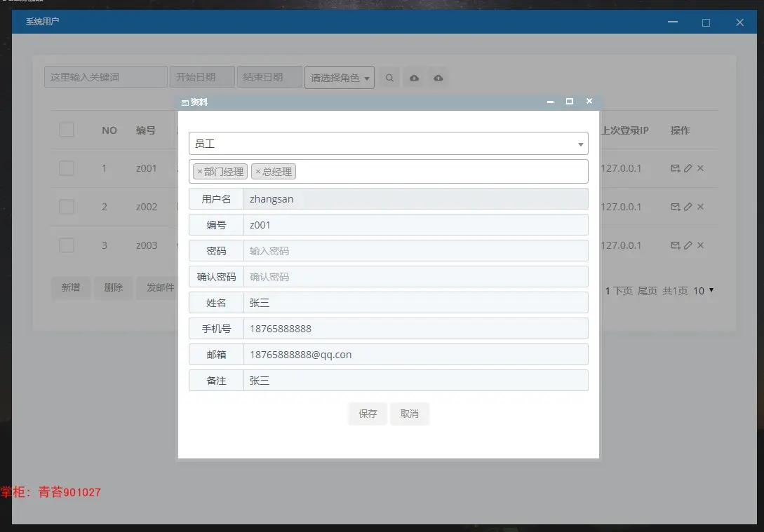Click the 发邮件 button
This screenshot has height=532, width=764.
(x=157, y=287)
